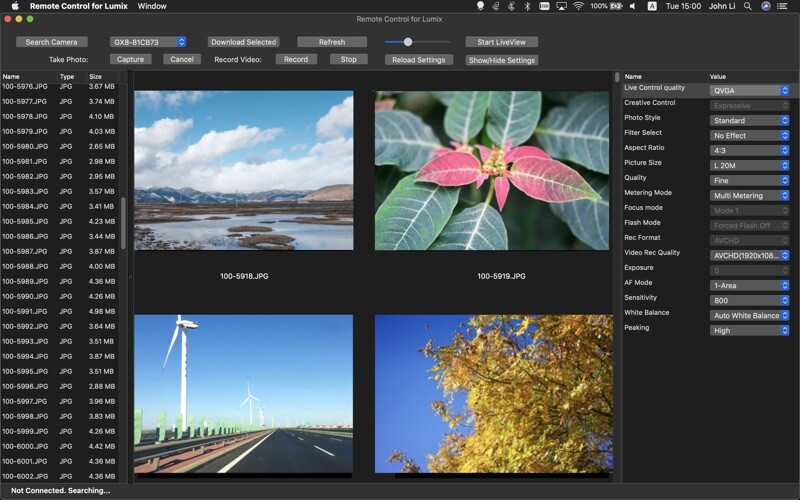Image resolution: width=800 pixels, height=500 pixels.
Task: Open the Remote Control for Lumix menu
Action: click(79, 6)
